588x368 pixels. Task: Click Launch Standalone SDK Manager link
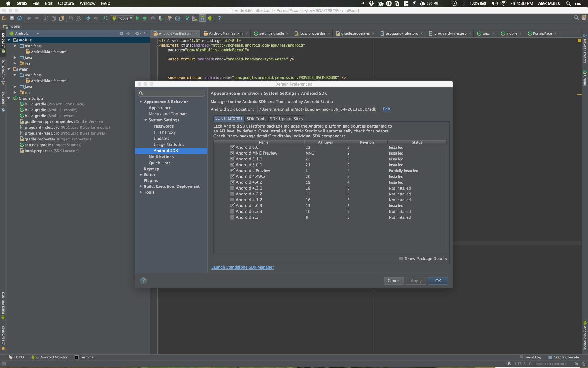(x=242, y=267)
